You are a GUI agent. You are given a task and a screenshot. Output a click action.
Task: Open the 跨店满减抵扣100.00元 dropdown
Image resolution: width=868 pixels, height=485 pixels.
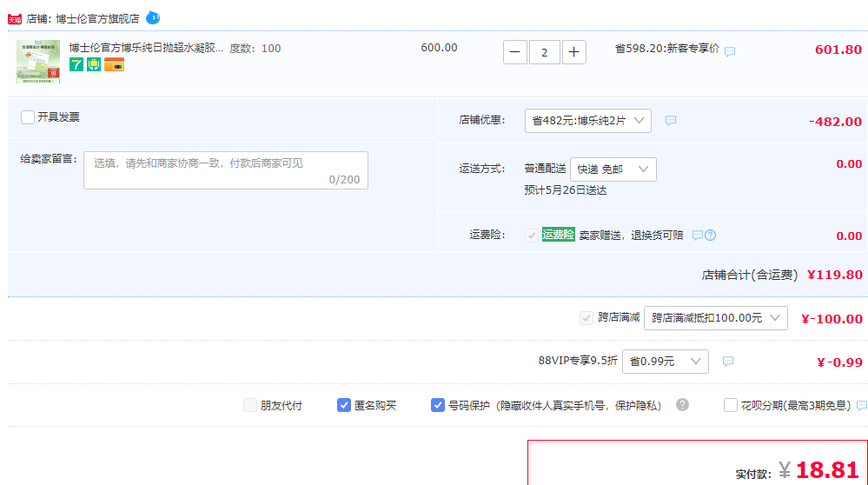tap(716, 318)
